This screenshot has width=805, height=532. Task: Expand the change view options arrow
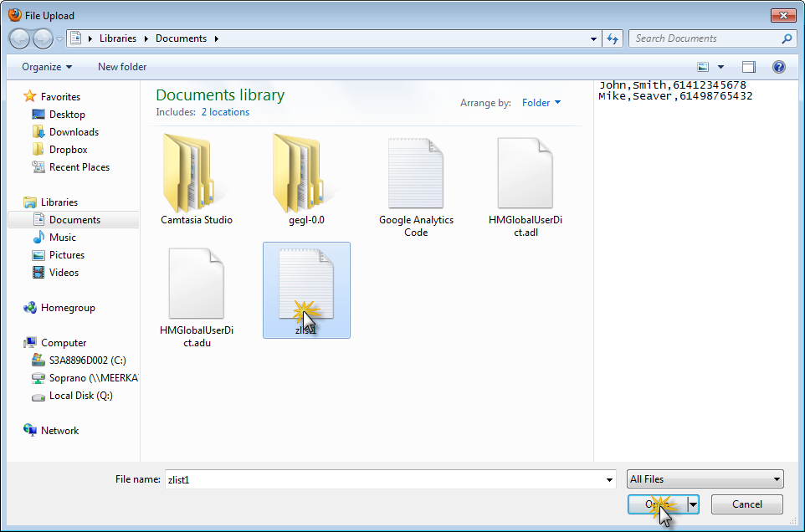[720, 67]
